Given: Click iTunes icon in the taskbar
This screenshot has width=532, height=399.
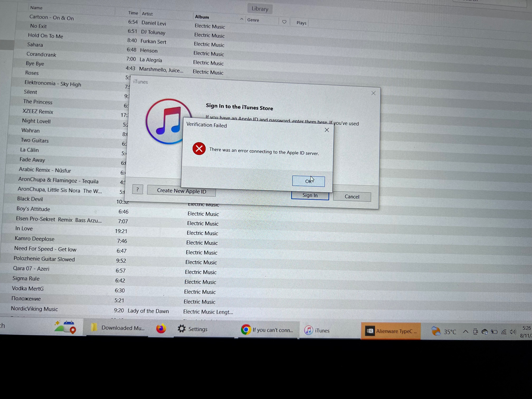Looking at the screenshot, I should (x=309, y=330).
